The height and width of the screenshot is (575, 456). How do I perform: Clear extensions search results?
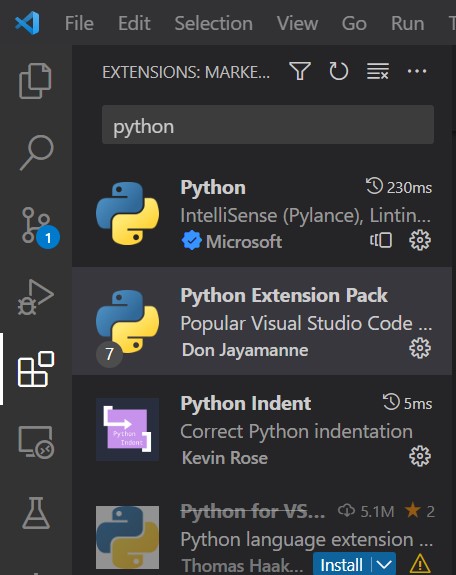(377, 71)
